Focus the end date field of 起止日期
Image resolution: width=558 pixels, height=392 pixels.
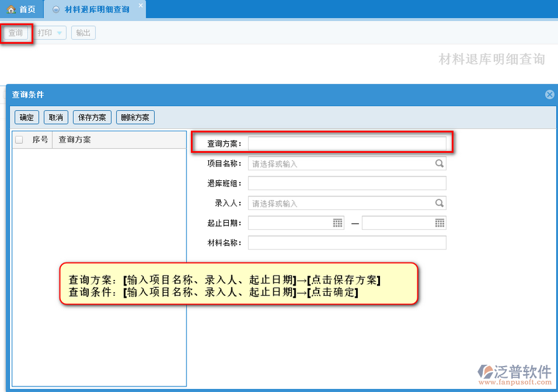point(404,223)
